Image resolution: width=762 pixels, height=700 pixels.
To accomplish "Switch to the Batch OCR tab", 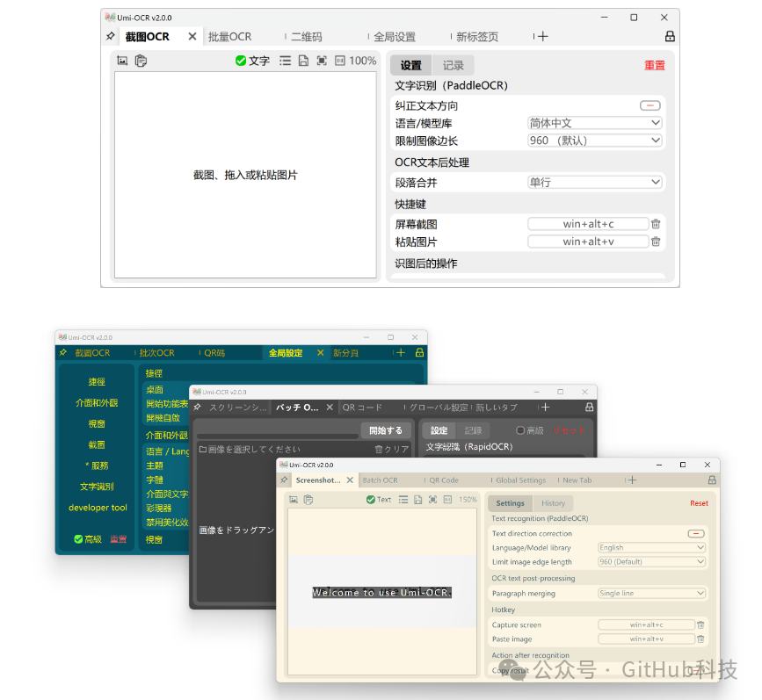I will coord(380,480).
